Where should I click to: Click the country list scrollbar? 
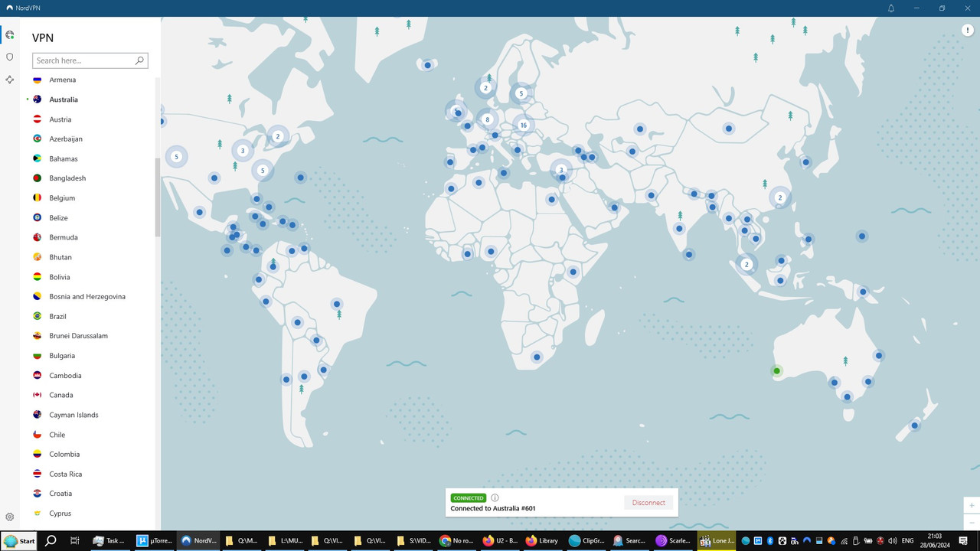pyautogui.click(x=158, y=197)
